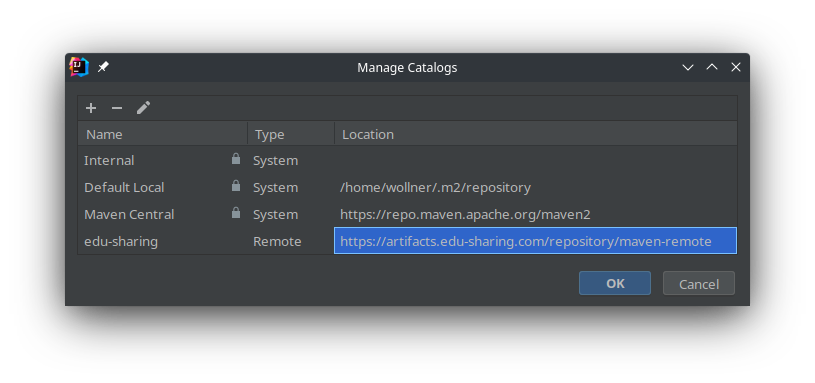
Task: Select the Maven Central catalog name
Action: pos(129,215)
